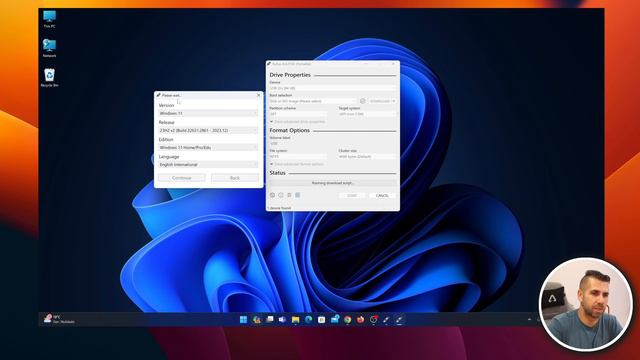Open Task View from the taskbar
This screenshot has height=360, width=640.
pos(269,320)
